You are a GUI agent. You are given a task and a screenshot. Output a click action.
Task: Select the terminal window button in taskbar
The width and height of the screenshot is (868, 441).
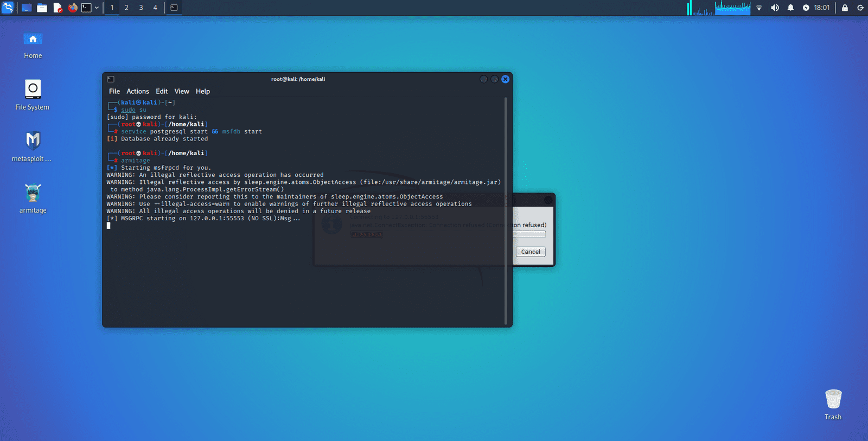click(x=174, y=8)
